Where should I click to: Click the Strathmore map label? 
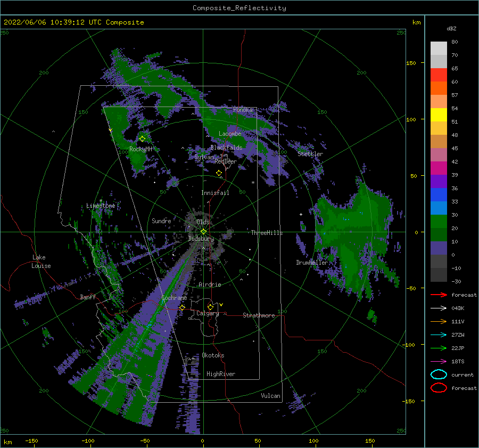259,315
